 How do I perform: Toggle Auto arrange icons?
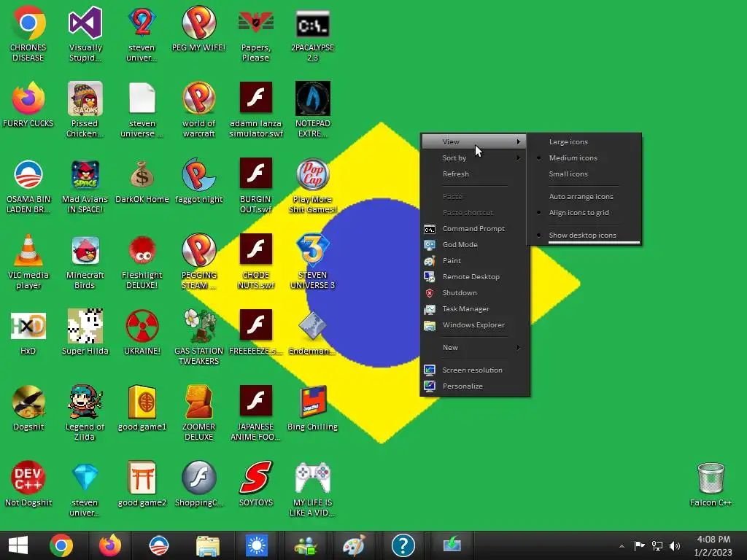point(584,197)
